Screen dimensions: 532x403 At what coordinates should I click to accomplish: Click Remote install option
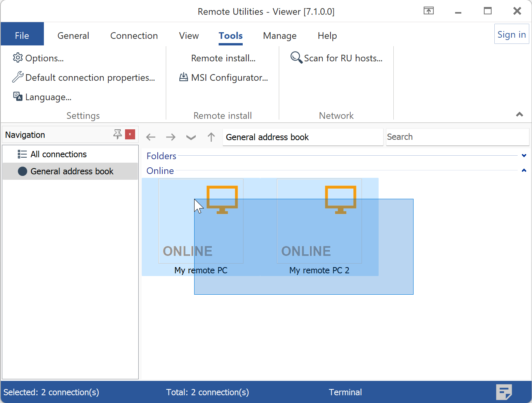point(223,58)
